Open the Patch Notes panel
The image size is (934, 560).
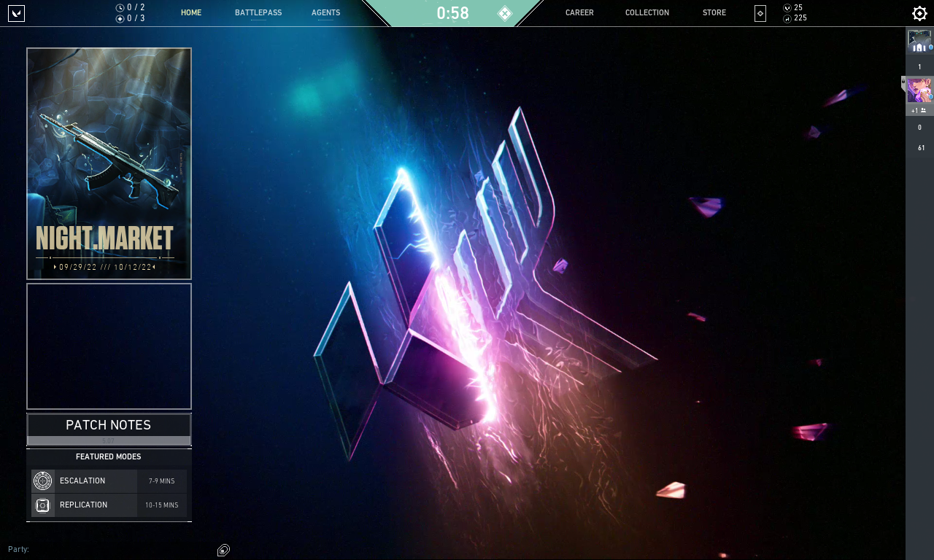click(109, 429)
